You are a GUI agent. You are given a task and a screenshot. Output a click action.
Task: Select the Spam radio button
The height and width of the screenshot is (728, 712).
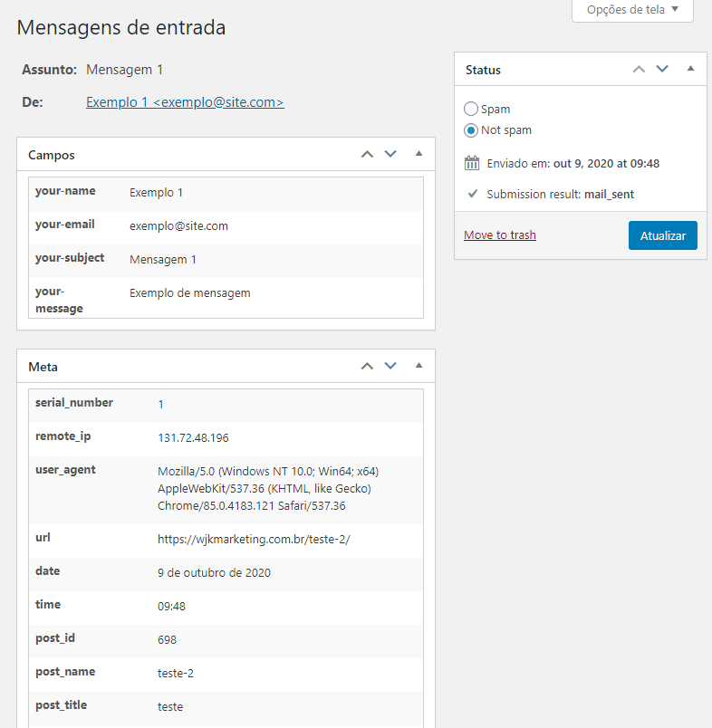tap(471, 109)
